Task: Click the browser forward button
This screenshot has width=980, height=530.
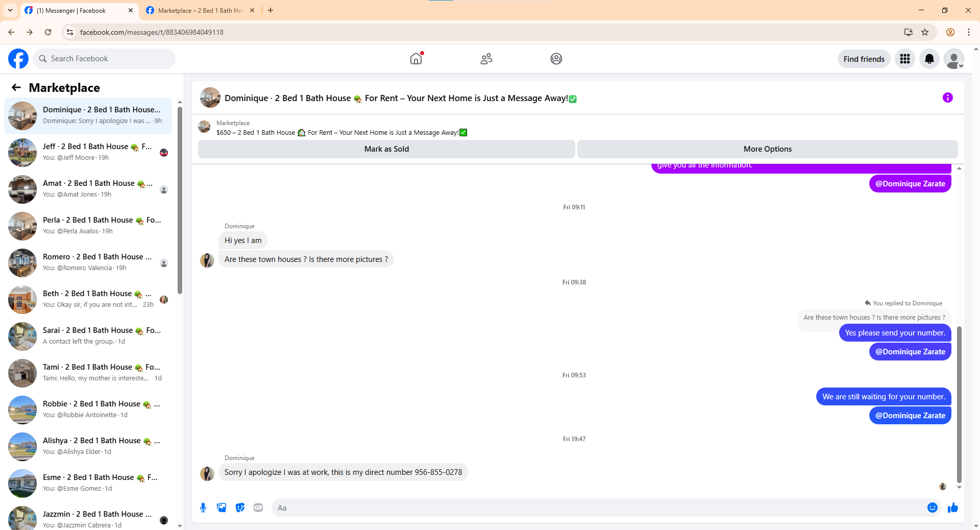Action: (30, 32)
